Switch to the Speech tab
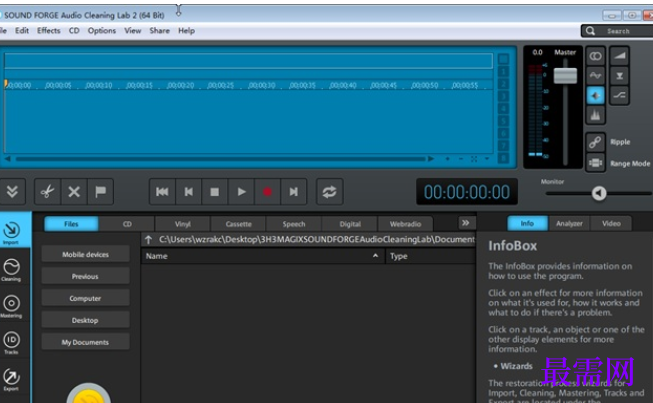653x403 pixels. [x=294, y=224]
